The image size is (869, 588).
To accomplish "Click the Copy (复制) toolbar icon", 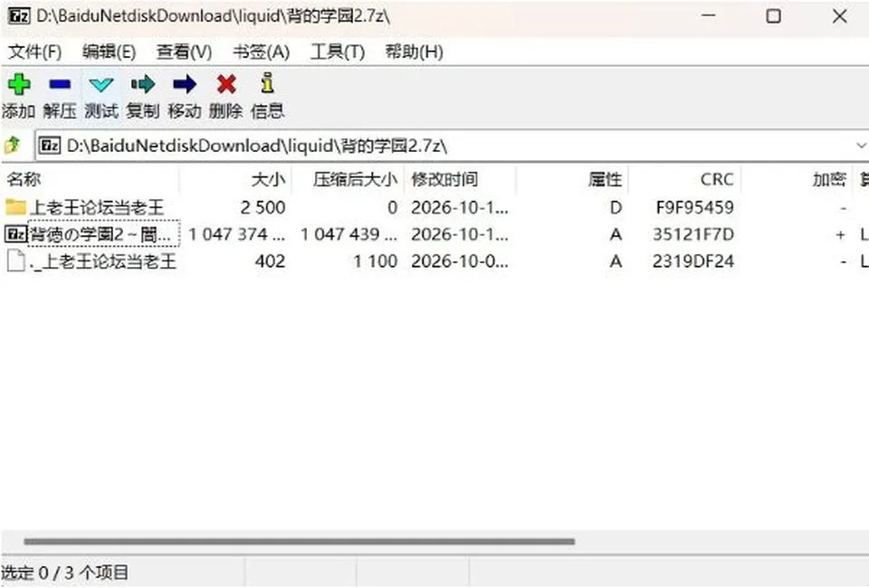I will [142, 85].
